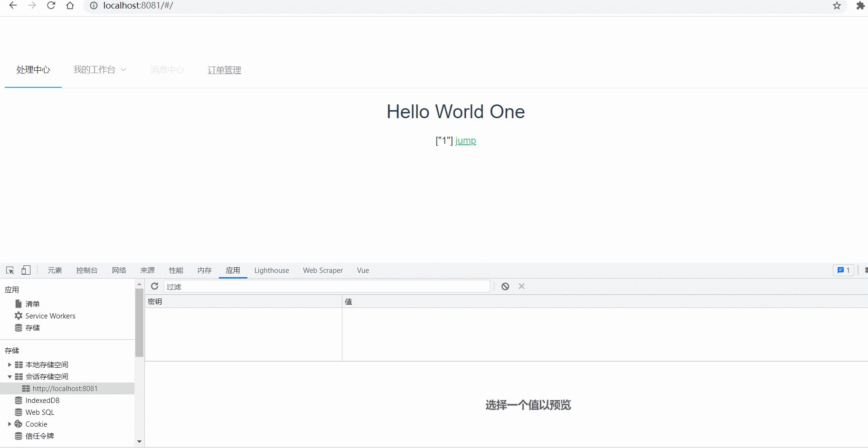Click the Hello World One heading
Screen dimensions: 868x448
coord(456,112)
